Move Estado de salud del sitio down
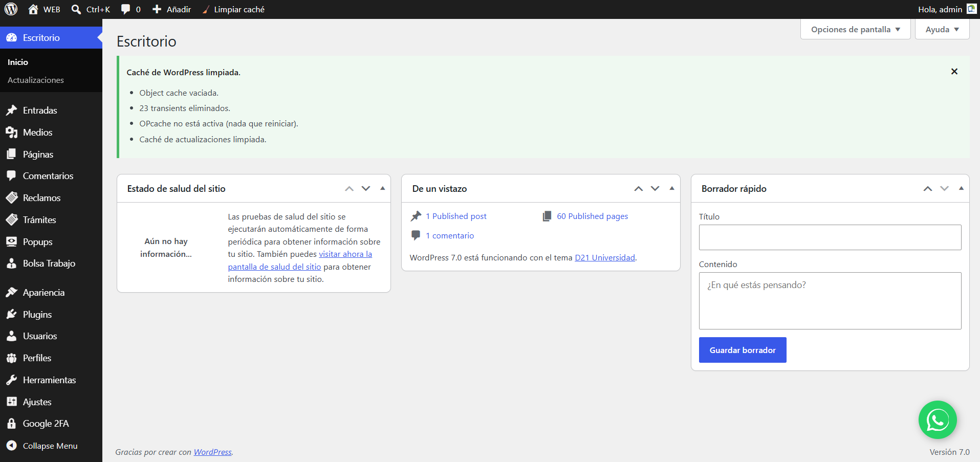 click(x=366, y=189)
